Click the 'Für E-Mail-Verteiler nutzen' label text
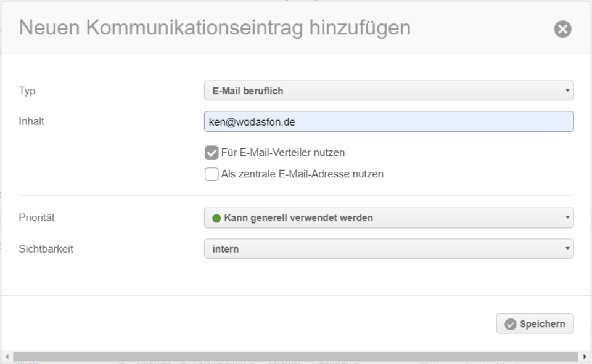The image size is (592, 364). 283,152
